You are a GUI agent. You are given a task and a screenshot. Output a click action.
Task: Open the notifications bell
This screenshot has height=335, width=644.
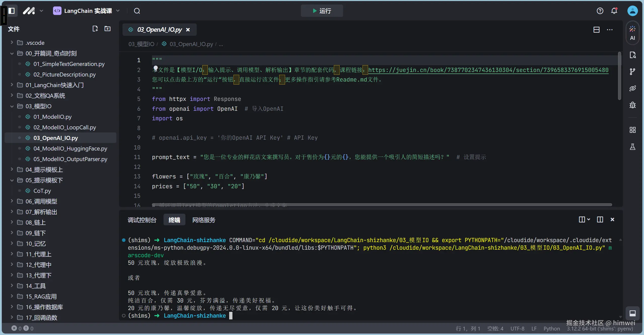pyautogui.click(x=614, y=11)
